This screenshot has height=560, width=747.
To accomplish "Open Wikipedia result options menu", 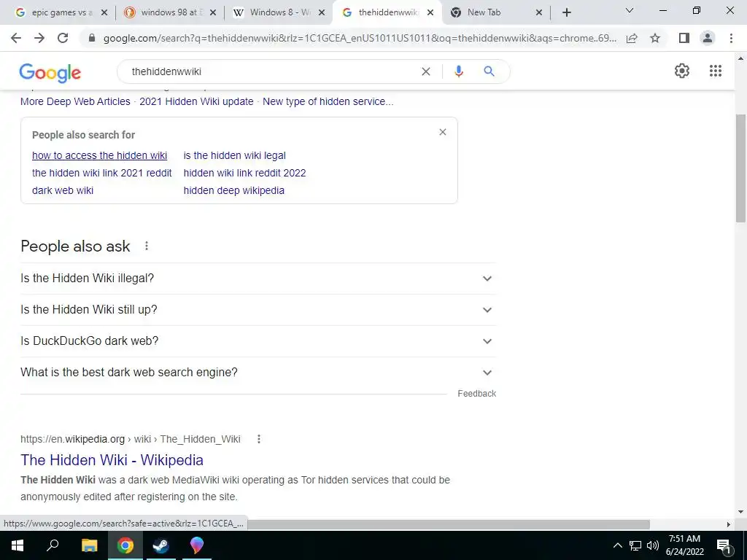I will coord(259,439).
